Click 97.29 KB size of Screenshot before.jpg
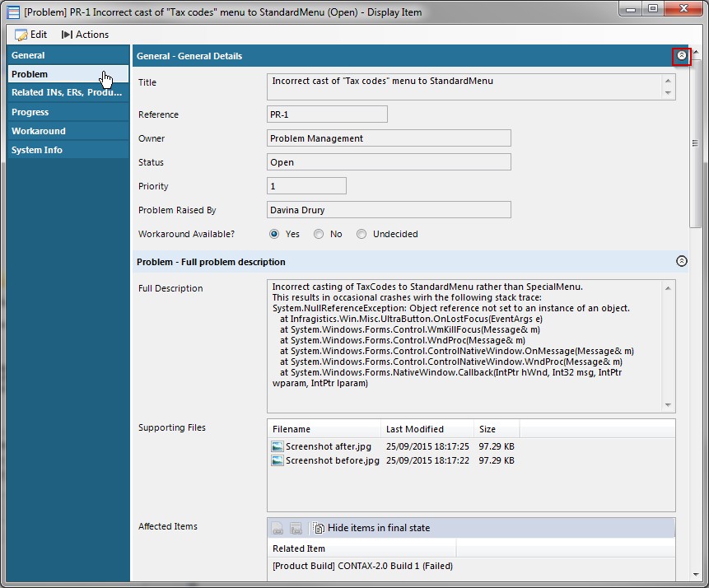 coord(497,460)
